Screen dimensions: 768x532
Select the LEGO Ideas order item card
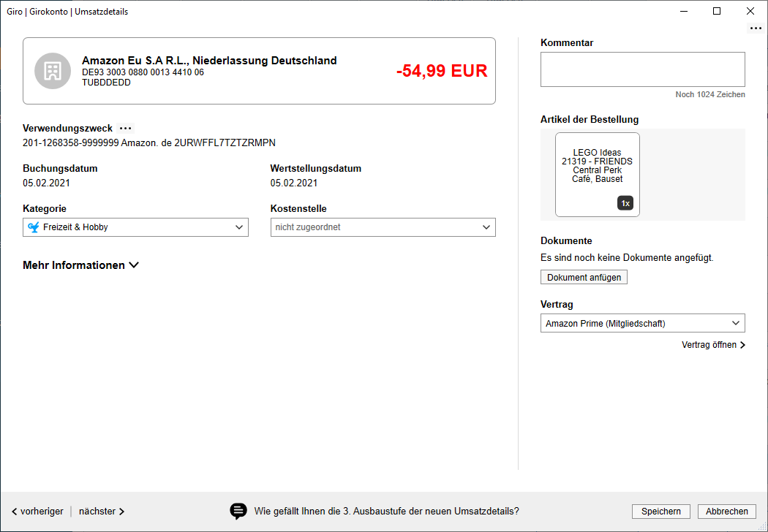coord(598,175)
